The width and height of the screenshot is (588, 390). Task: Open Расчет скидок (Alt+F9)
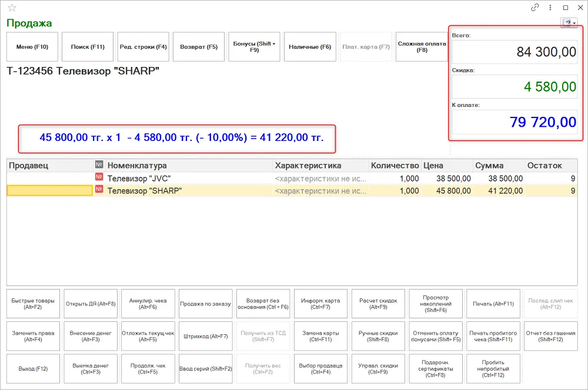(x=378, y=304)
